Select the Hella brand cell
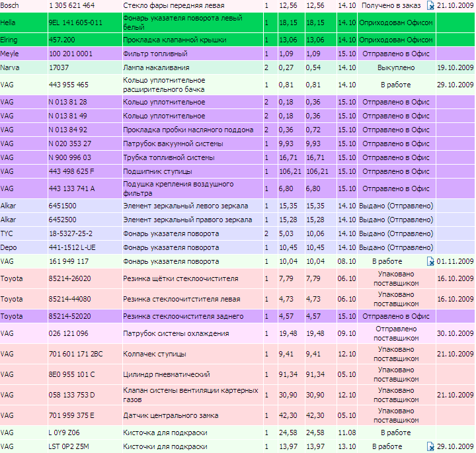Viewport: 476px width, 453px height. pyautogui.click(x=24, y=22)
